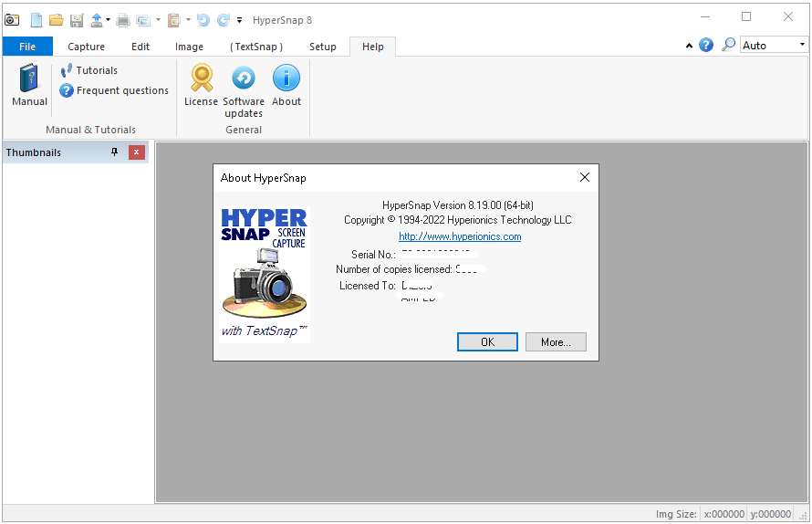The height and width of the screenshot is (524, 812).
Task: Click the More... button
Action: pyautogui.click(x=556, y=342)
